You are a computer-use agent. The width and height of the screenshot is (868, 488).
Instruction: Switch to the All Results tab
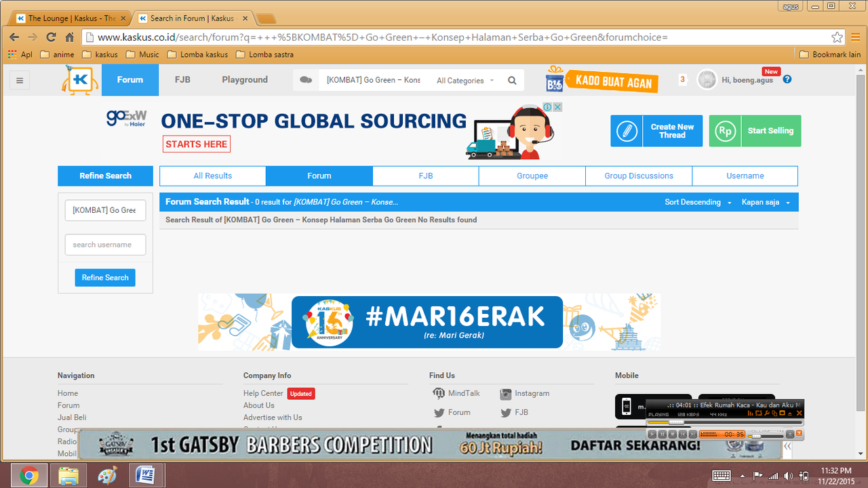click(213, 176)
